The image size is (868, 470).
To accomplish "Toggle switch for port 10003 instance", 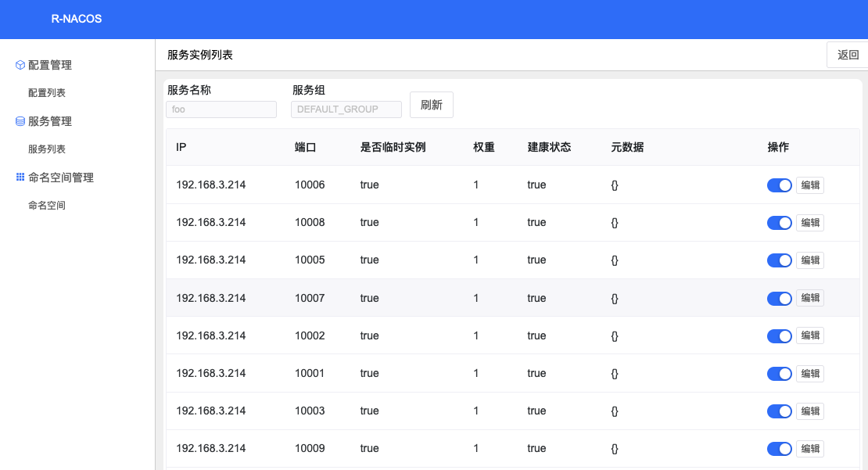I will point(780,411).
